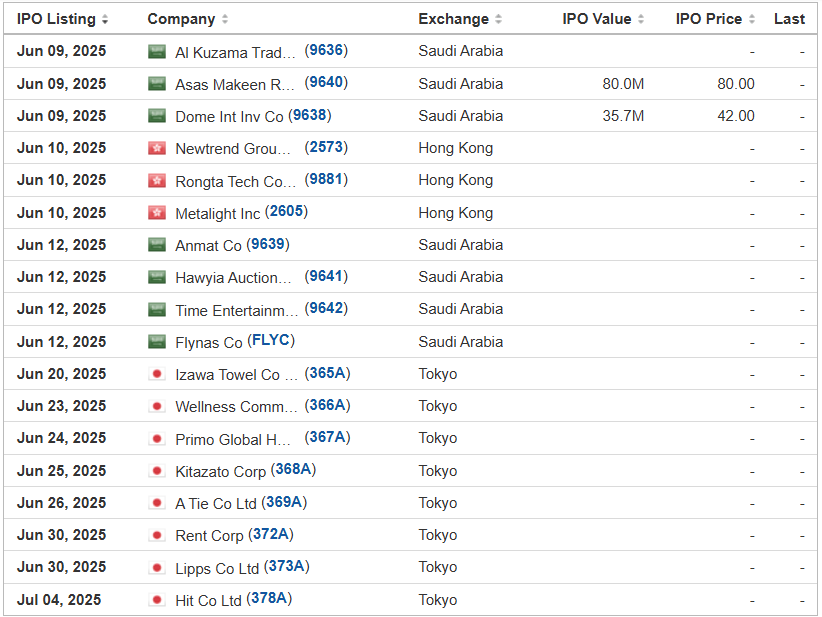Open ticker link 366A
The image size is (822, 617).
point(328,405)
